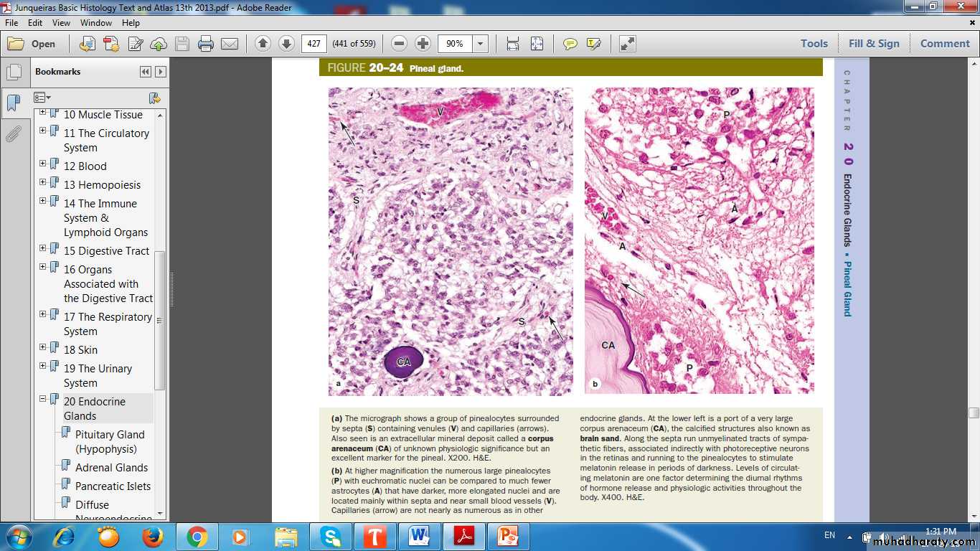Open the zoom percentage dropdown
980x551 pixels.
pos(480,44)
